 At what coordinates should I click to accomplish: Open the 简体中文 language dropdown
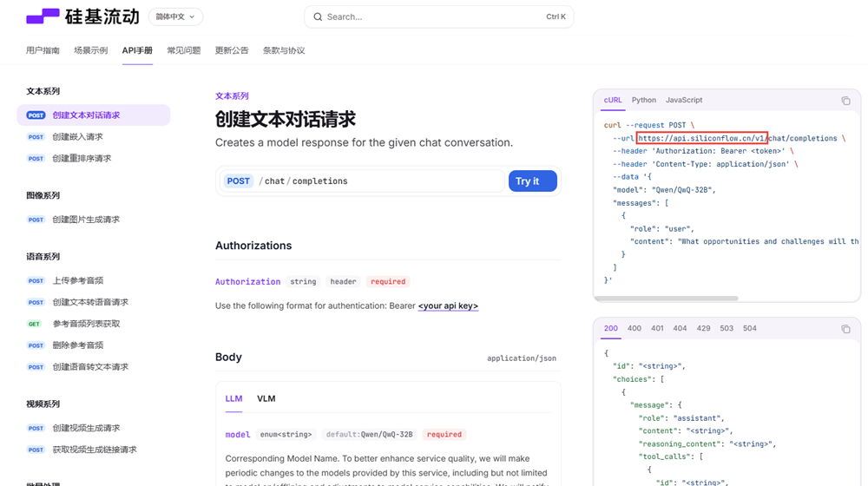pyautogui.click(x=175, y=16)
